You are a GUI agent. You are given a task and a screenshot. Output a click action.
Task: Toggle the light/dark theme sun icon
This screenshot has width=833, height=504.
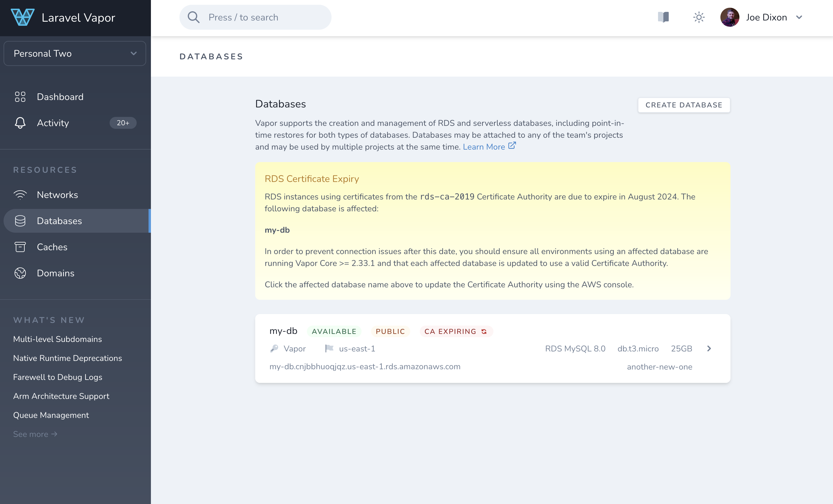click(698, 17)
